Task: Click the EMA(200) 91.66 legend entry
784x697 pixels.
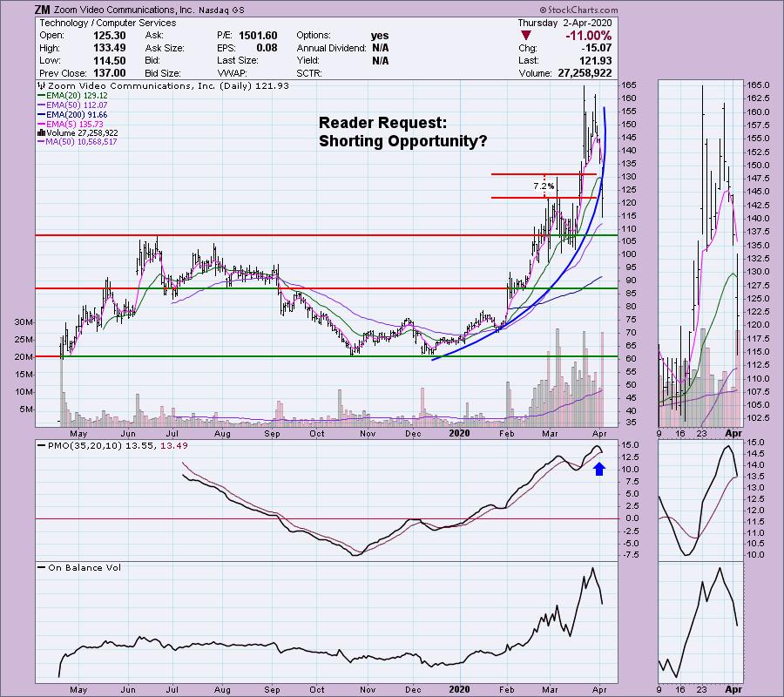Action: point(72,114)
